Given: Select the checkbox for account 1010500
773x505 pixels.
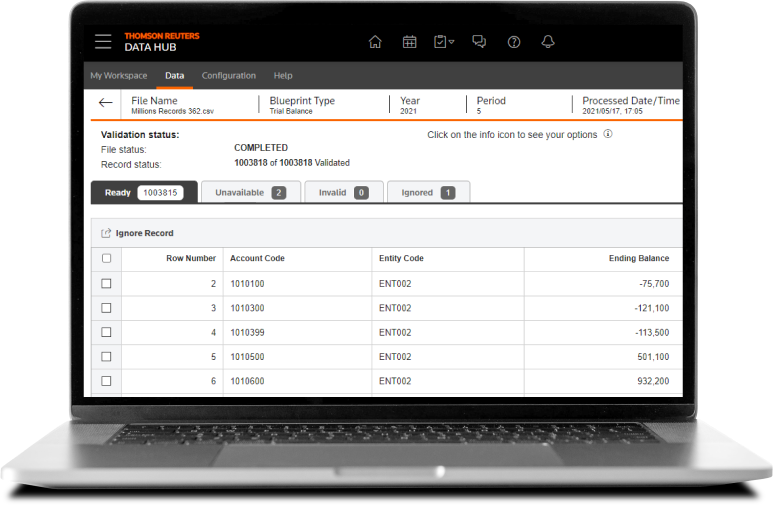Looking at the screenshot, I should [107, 357].
